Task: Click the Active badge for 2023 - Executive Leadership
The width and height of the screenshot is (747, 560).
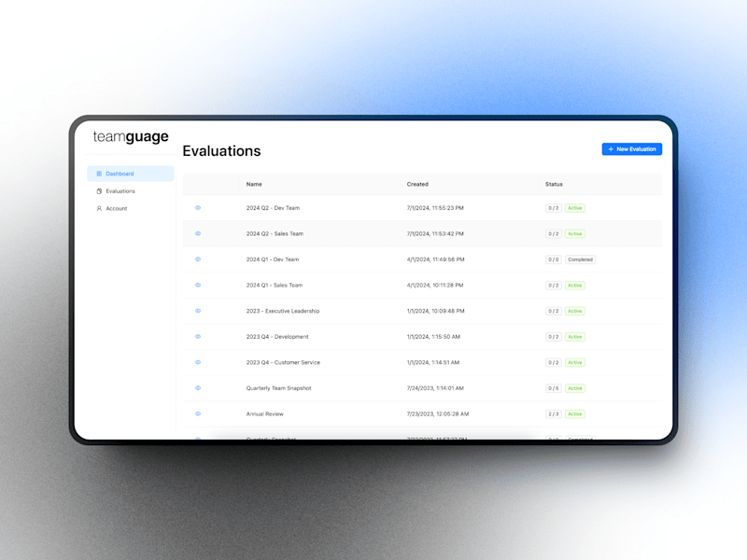Action: (x=574, y=311)
